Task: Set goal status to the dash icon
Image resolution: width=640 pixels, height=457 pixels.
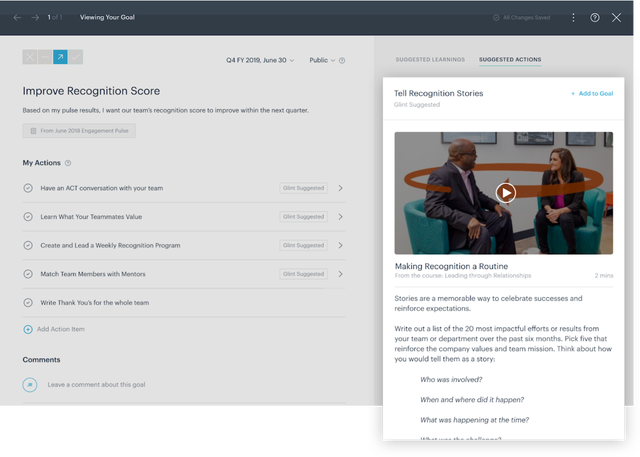Action: (x=45, y=57)
